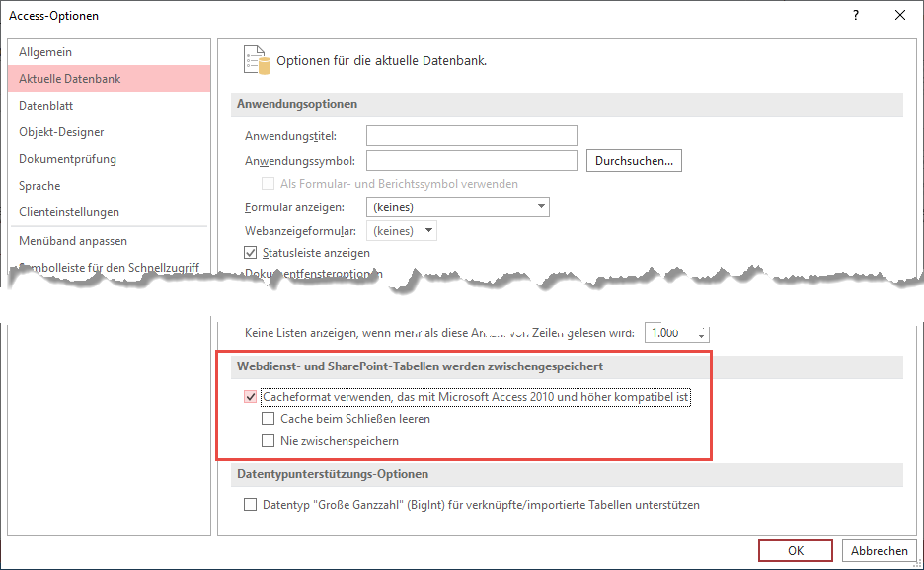The height and width of the screenshot is (570, 924).
Task: Confirm settings with OK
Action: pyautogui.click(x=795, y=550)
